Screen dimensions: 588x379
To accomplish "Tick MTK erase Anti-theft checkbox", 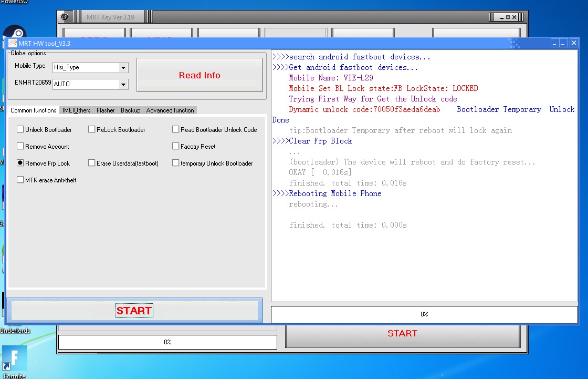I will click(20, 180).
